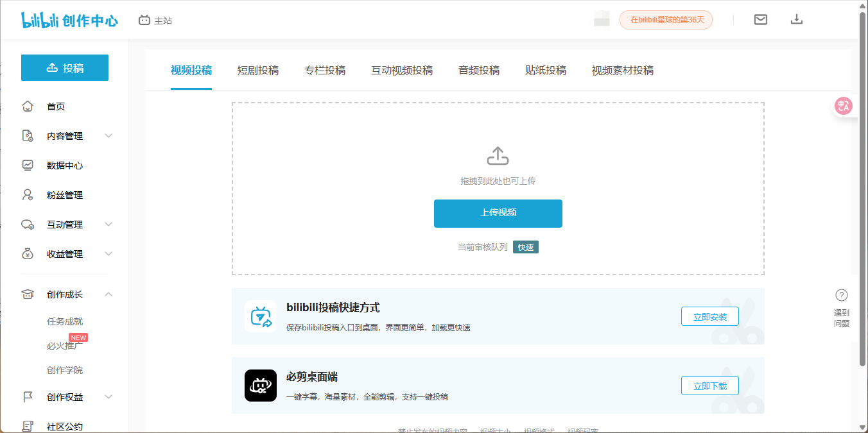Switch to the 专栏投稿 tab

[x=325, y=71]
